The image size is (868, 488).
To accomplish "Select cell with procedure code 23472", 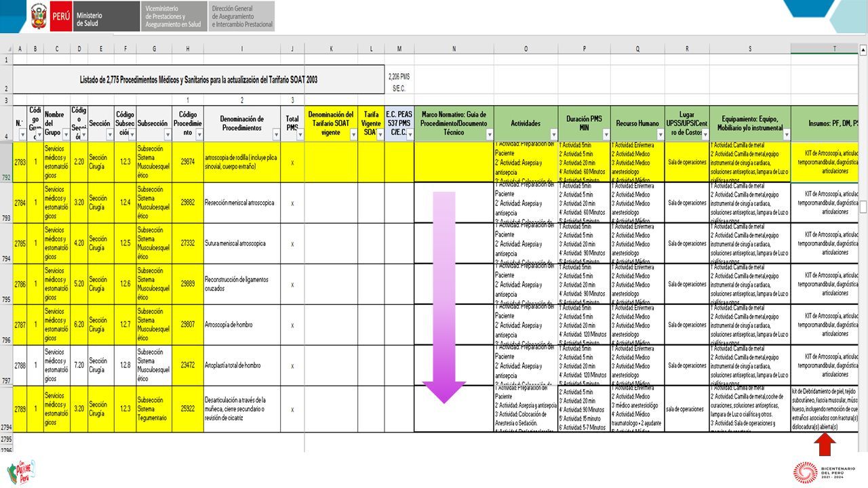I will (x=188, y=365).
